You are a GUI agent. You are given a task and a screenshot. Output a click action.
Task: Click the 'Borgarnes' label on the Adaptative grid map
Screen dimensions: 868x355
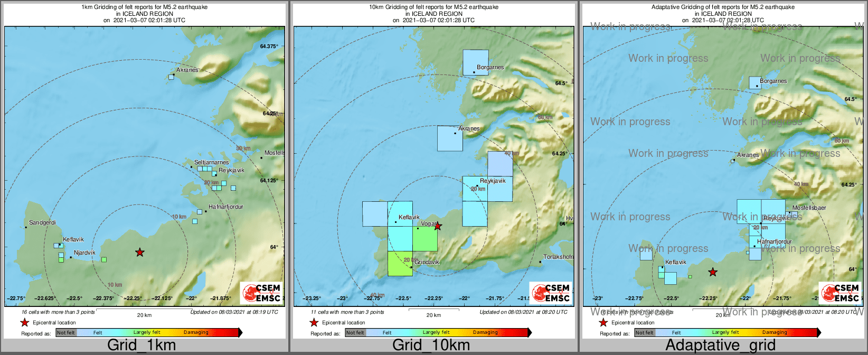pos(773,81)
